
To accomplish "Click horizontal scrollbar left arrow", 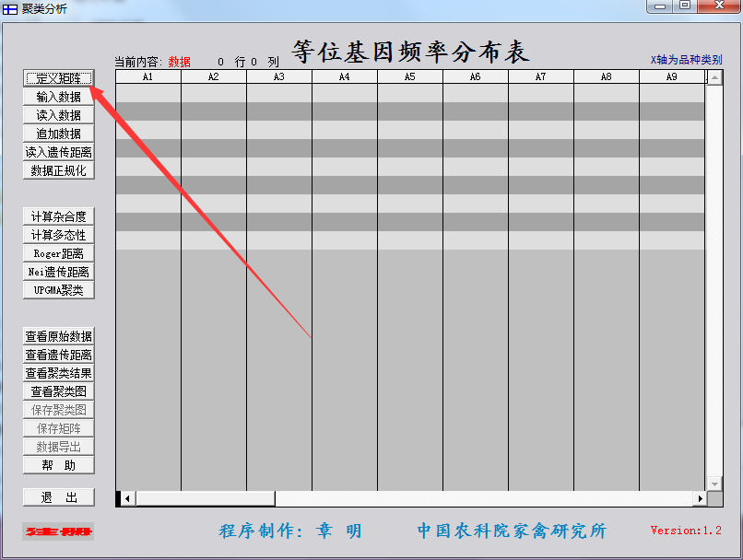I will click(127, 498).
